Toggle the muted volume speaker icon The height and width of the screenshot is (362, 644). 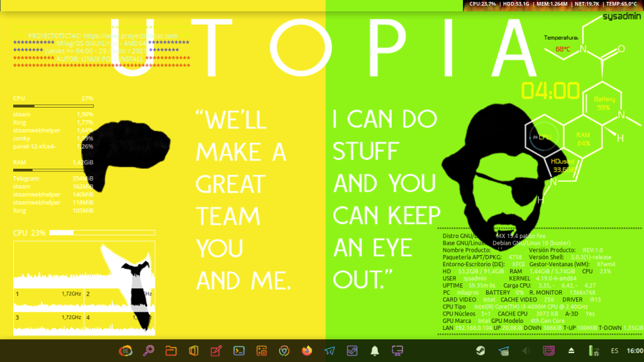click(x=526, y=351)
